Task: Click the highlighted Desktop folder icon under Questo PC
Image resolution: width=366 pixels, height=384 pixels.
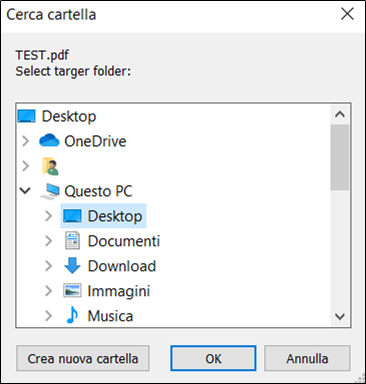Action: (72, 216)
